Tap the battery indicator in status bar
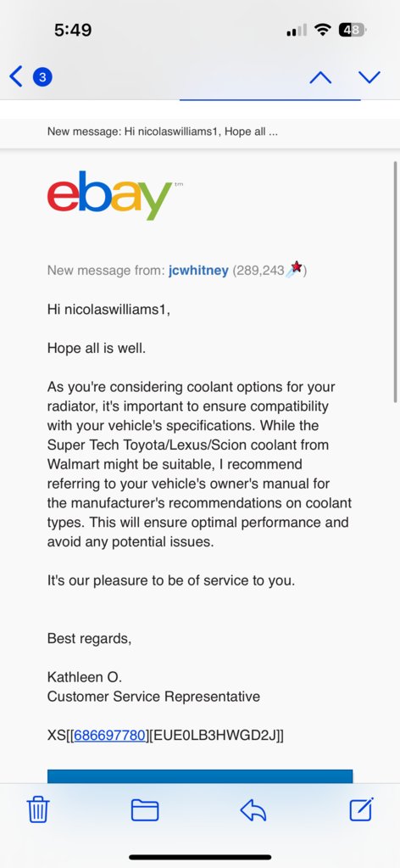Image resolution: width=400 pixels, height=868 pixels. pos(353,31)
